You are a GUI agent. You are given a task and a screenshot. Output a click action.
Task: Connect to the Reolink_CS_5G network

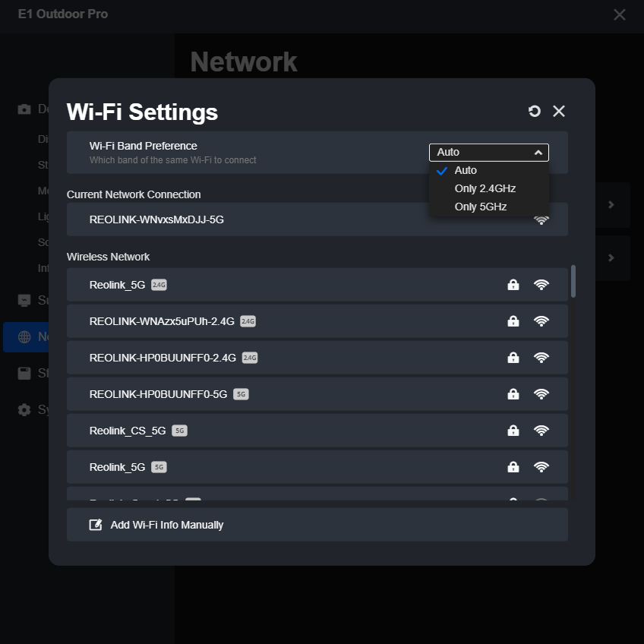pyautogui.click(x=128, y=431)
